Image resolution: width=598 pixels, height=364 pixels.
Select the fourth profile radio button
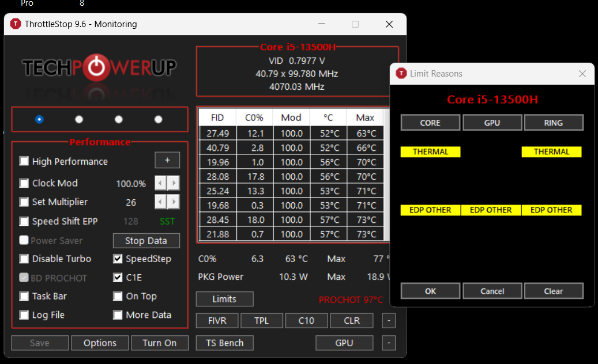coord(158,120)
